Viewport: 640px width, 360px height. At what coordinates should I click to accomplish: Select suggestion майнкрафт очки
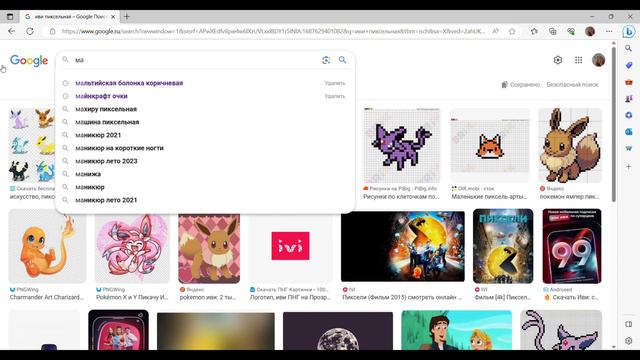[x=101, y=96]
